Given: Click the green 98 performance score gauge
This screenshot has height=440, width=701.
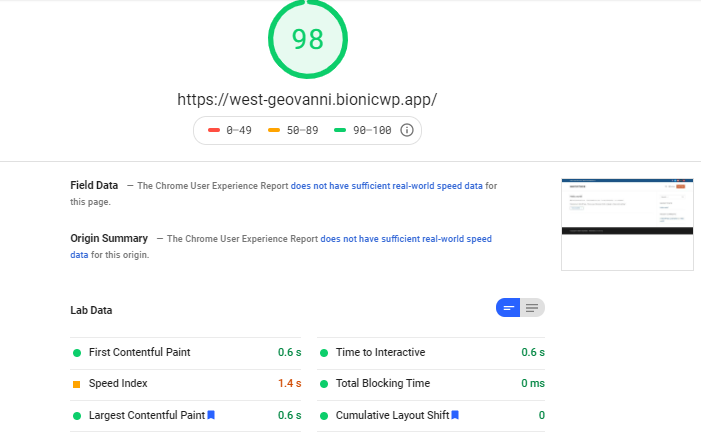Looking at the screenshot, I should click(308, 39).
